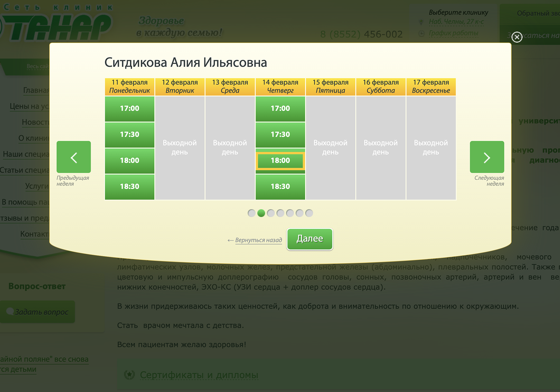This screenshot has width=560, height=392.
Task: Go to the previous week
Action: pyautogui.click(x=74, y=157)
